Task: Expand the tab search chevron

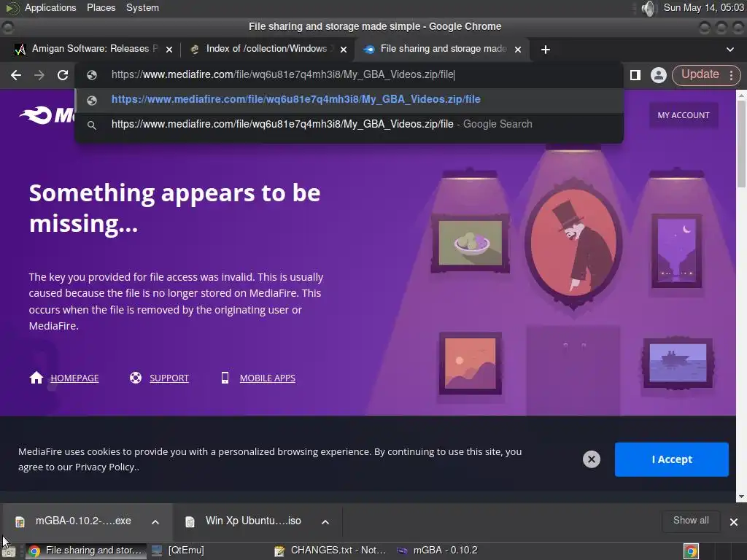Action: (729, 50)
